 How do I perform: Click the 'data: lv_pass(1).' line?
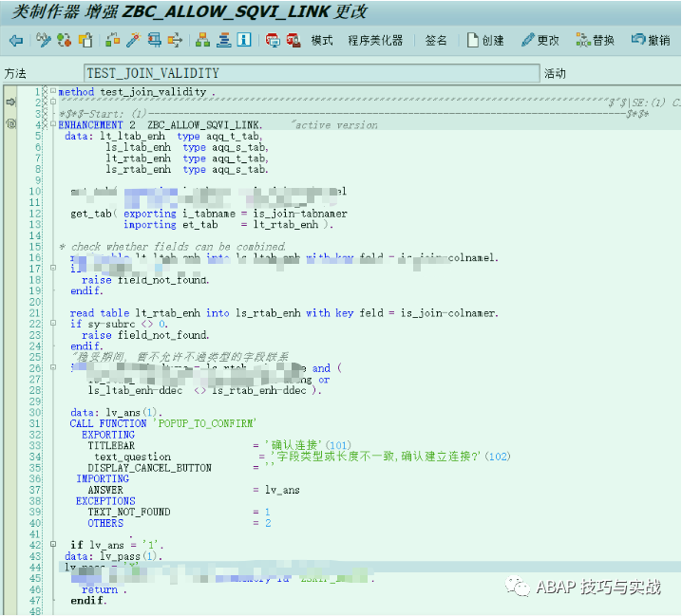(x=114, y=556)
